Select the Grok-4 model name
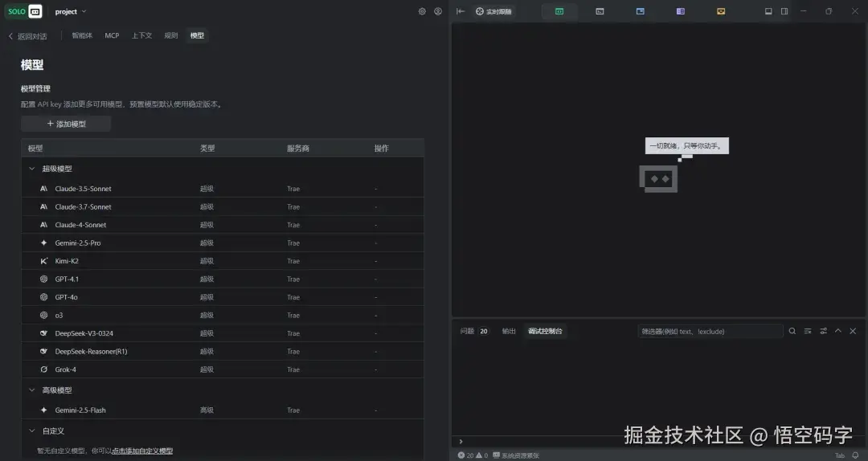The image size is (868, 461). tap(65, 369)
